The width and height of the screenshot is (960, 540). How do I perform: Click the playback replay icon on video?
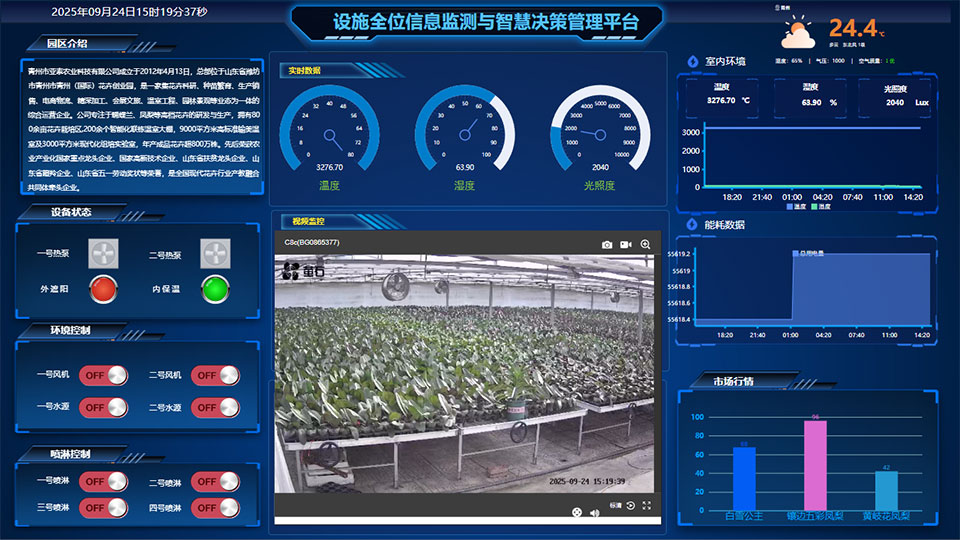coord(631,506)
